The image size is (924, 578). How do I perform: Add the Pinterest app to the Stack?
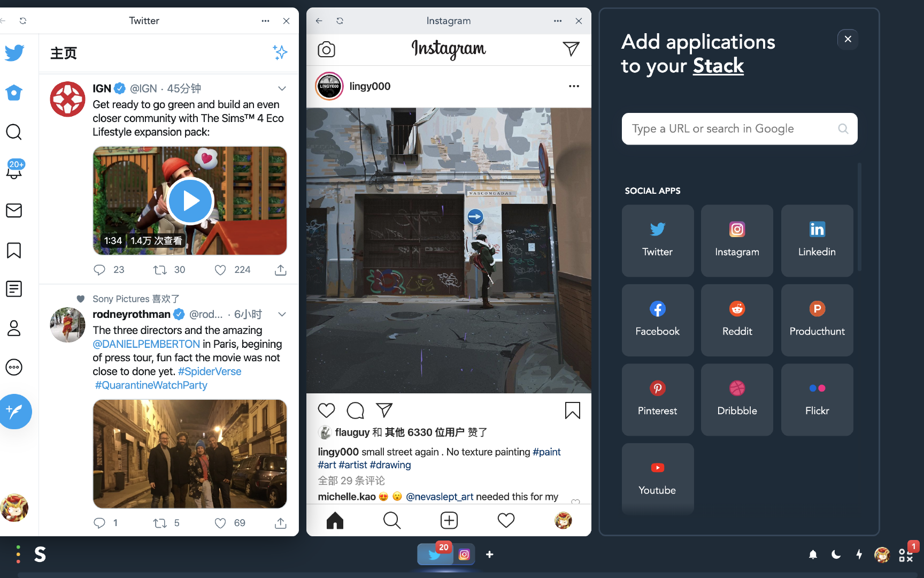(658, 400)
